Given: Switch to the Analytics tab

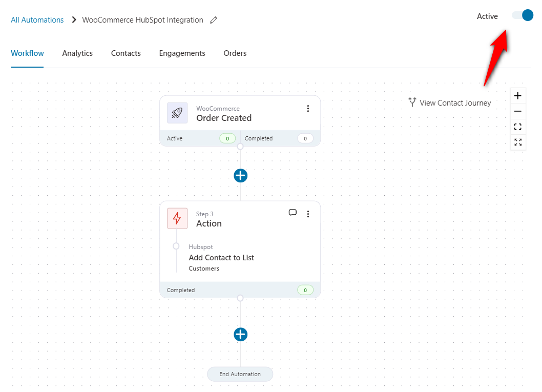Looking at the screenshot, I should pyautogui.click(x=77, y=53).
